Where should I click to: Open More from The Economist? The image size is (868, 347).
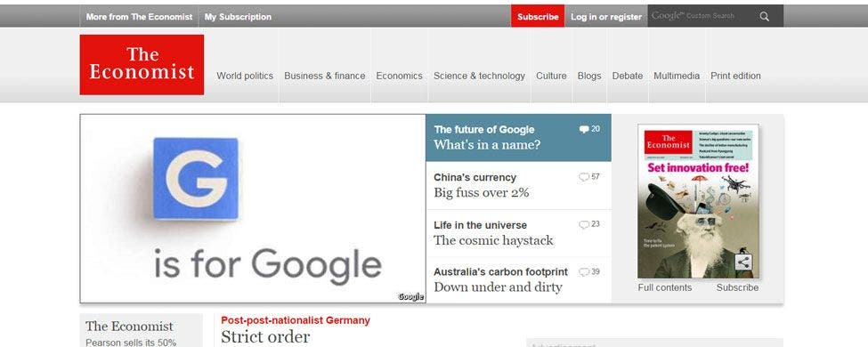(140, 17)
